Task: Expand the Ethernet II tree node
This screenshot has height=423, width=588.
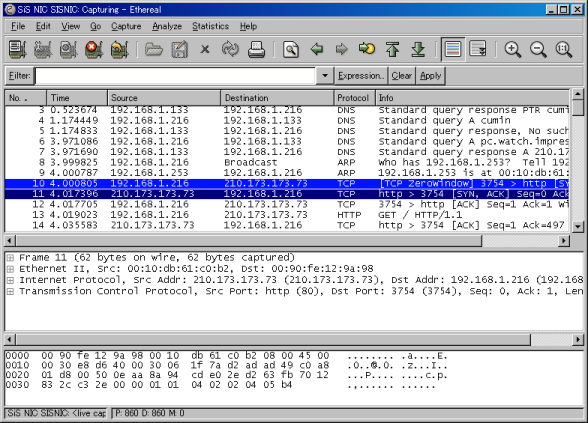Action: 10,269
